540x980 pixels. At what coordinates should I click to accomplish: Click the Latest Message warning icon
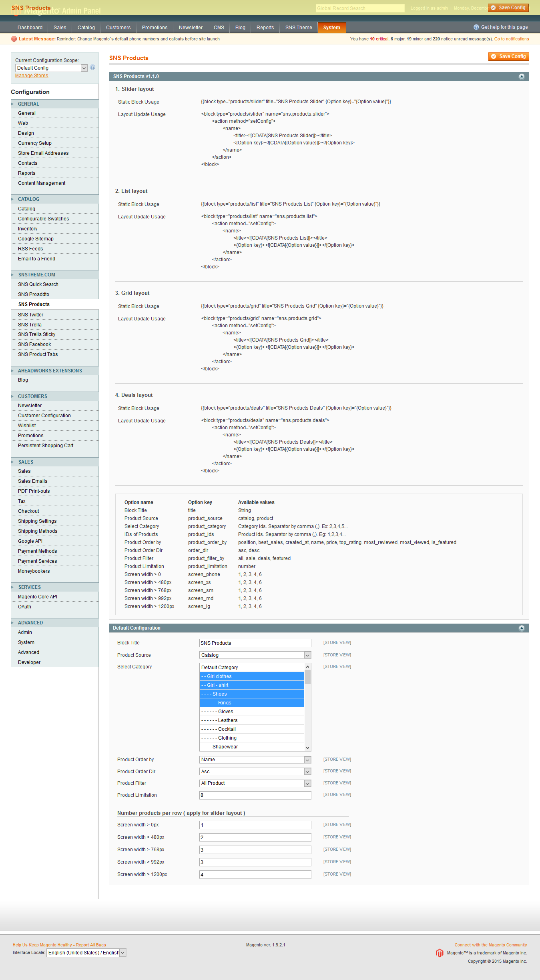pyautogui.click(x=14, y=39)
